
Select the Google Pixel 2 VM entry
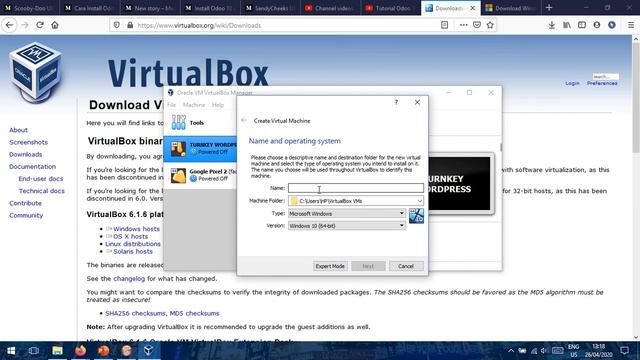(x=200, y=175)
